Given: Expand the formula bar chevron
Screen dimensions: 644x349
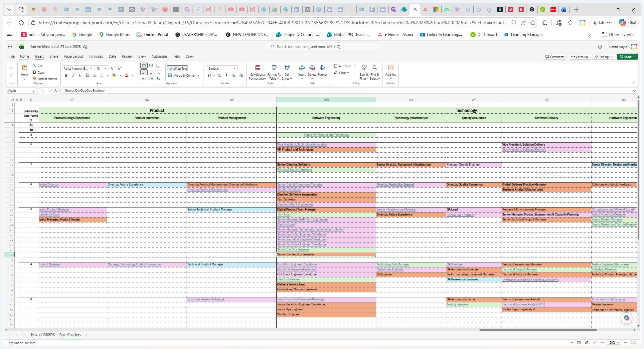Looking at the screenshot, I should coord(634,91).
